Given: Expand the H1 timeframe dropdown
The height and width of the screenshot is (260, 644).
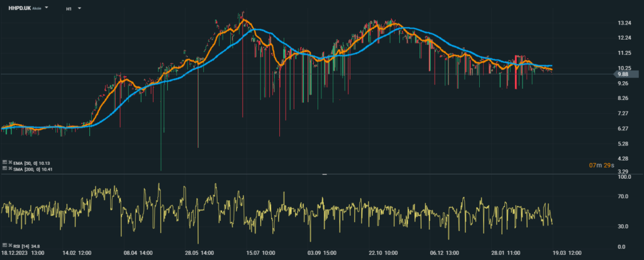Looking at the screenshot, I should coord(80,9).
